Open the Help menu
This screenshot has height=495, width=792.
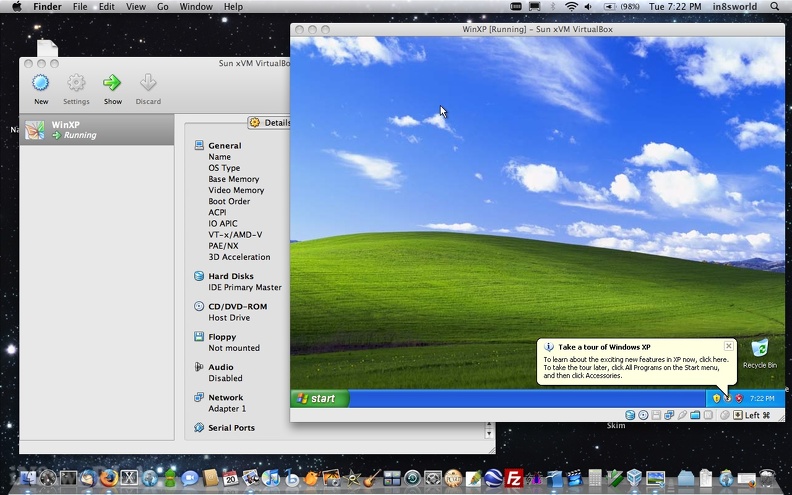tap(233, 7)
